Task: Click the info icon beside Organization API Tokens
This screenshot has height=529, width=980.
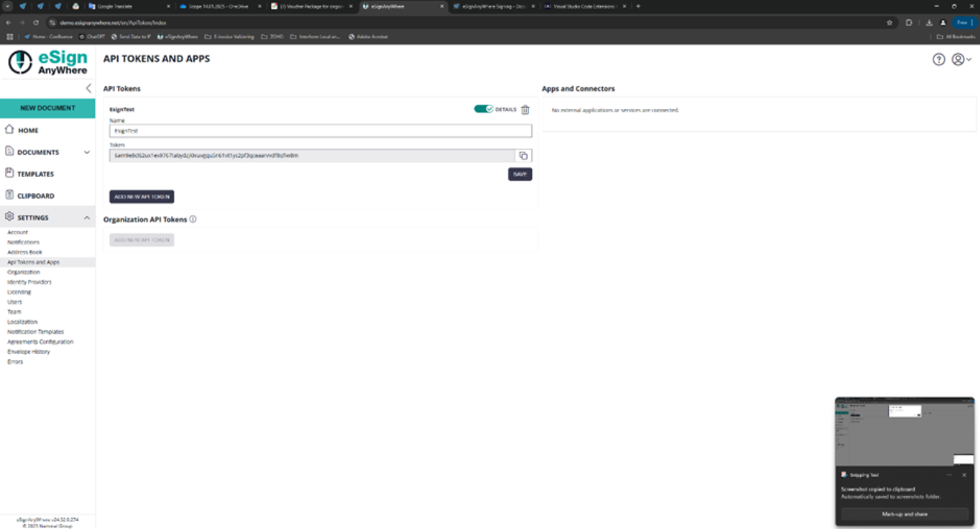Action: [x=193, y=219]
